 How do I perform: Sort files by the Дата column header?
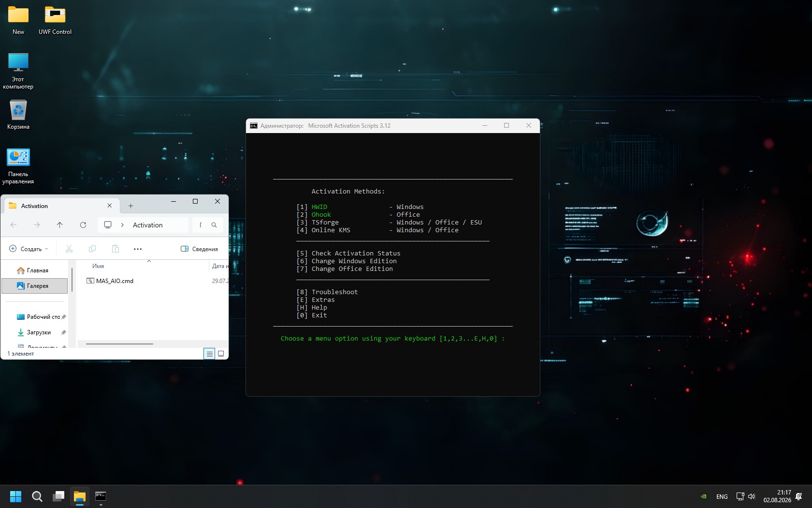tap(219, 266)
